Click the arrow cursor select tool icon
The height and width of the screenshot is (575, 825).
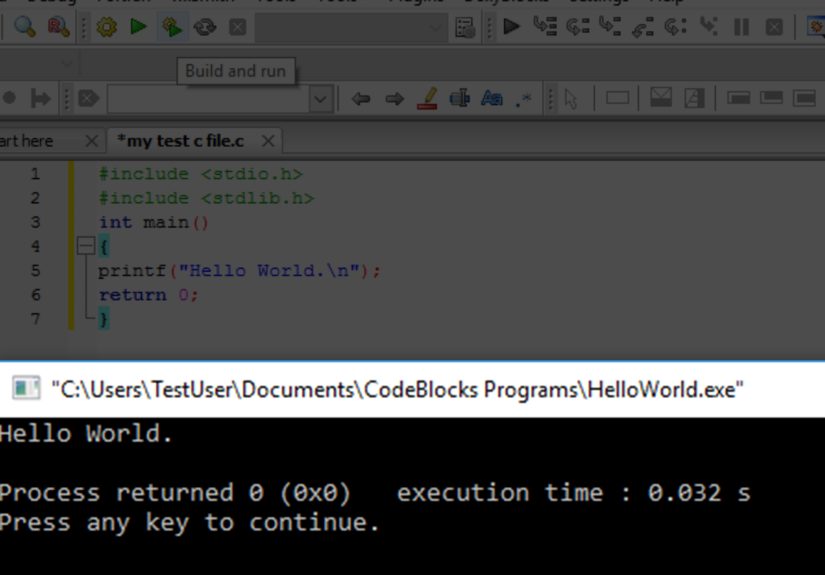(x=571, y=99)
